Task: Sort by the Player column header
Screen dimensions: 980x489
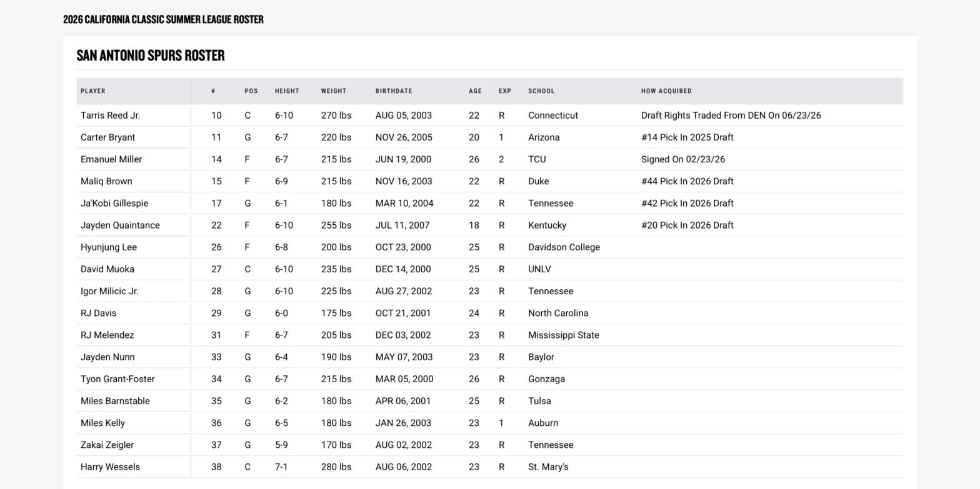Action: tap(93, 91)
